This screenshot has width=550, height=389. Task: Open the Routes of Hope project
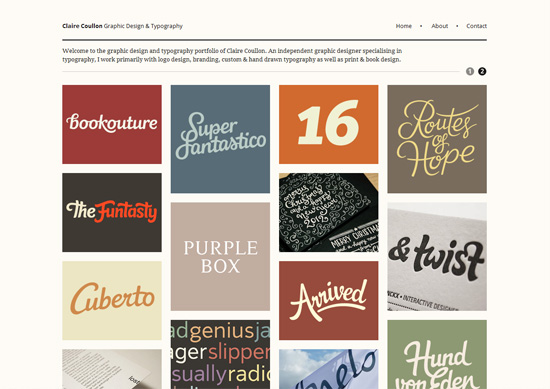[x=437, y=139]
